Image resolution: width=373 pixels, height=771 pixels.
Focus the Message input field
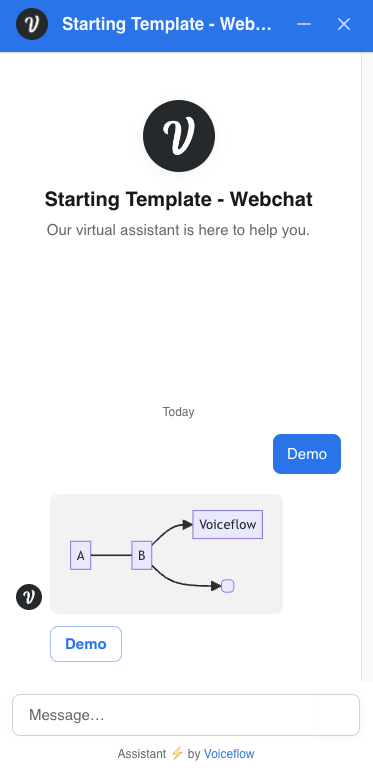pyautogui.click(x=186, y=715)
